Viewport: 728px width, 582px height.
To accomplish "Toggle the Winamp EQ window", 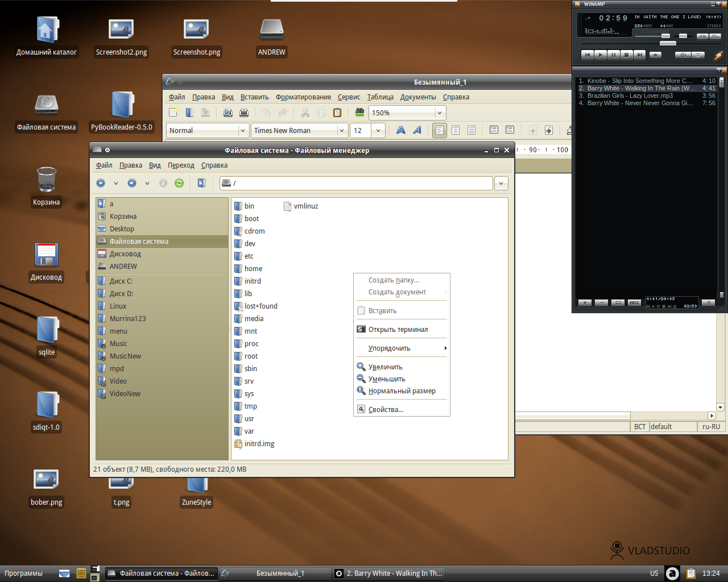I will 702,36.
